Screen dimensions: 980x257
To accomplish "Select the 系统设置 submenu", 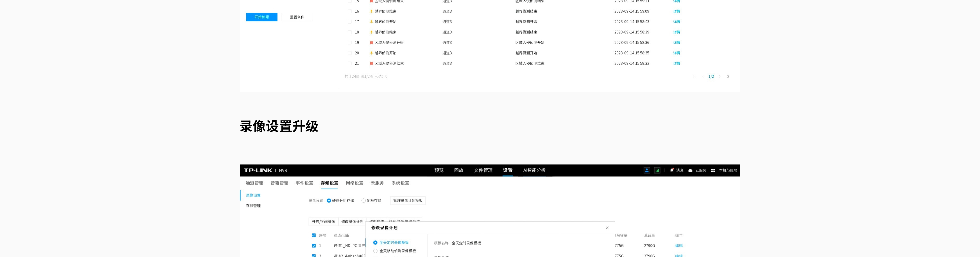I will point(400,183).
